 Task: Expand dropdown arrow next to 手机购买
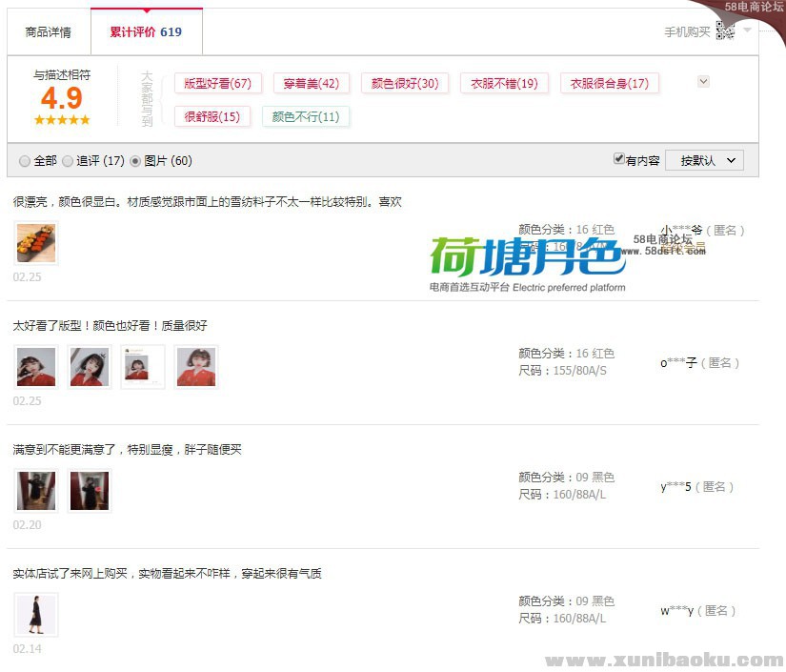[748, 31]
